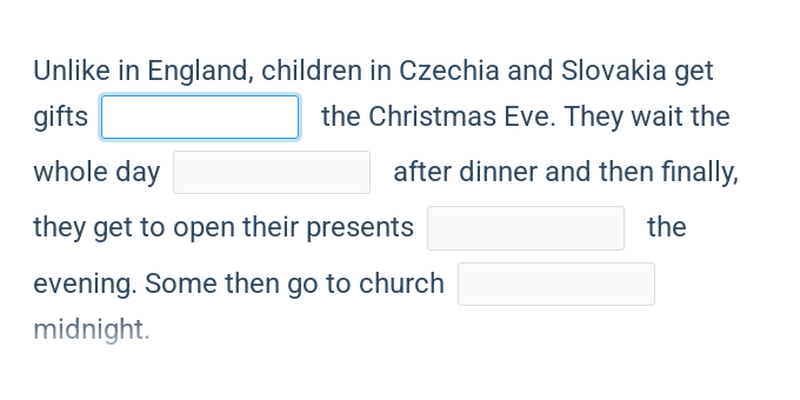Click the word 'Eve.' after Christmas

[x=530, y=116]
